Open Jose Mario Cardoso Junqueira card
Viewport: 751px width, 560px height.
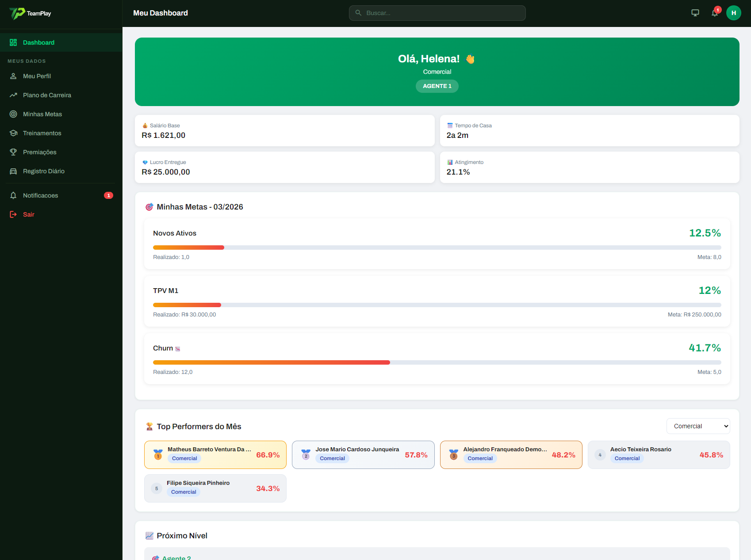click(363, 455)
